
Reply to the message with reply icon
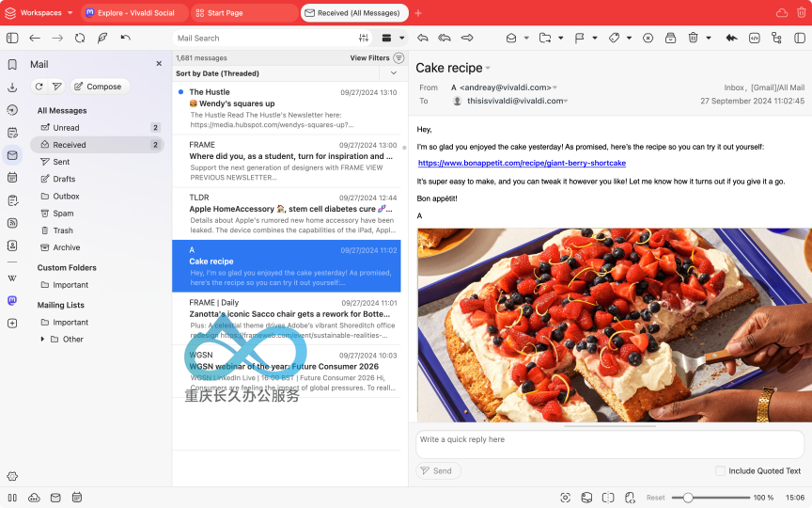[423, 38]
